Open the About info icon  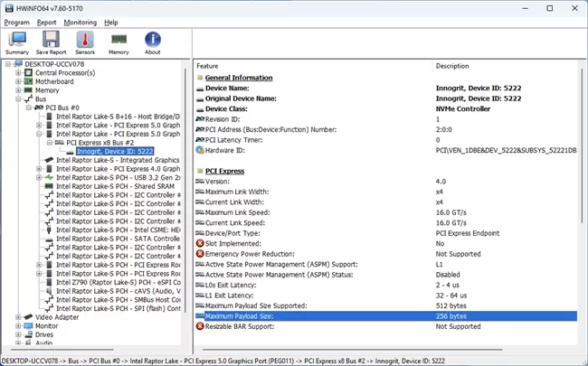point(153,40)
